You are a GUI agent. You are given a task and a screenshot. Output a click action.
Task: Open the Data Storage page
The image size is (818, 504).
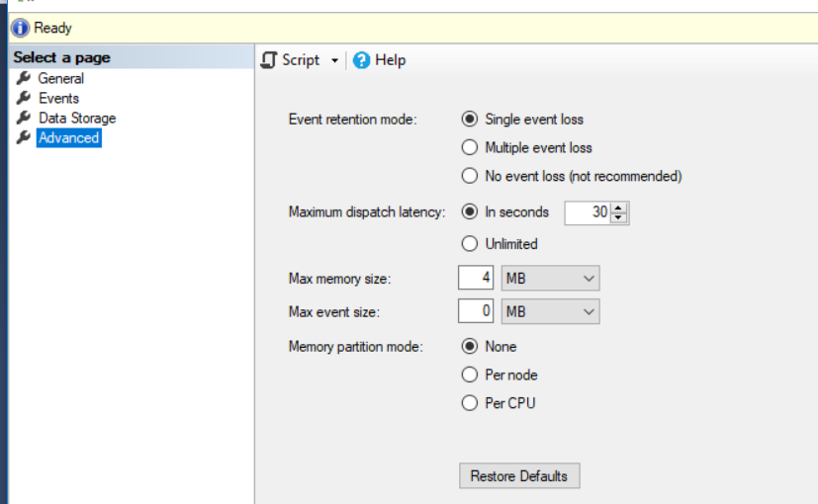[77, 118]
